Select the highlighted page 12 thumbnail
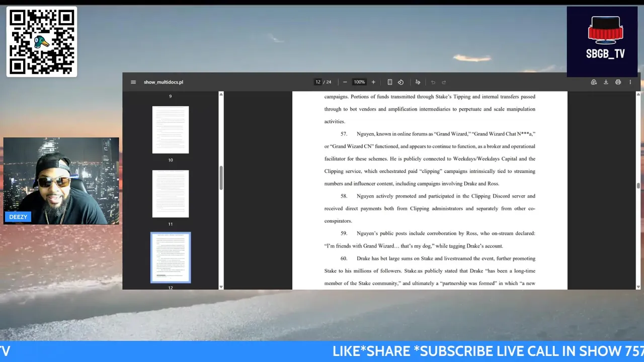Viewport: 644px width, 362px height. (x=171, y=257)
